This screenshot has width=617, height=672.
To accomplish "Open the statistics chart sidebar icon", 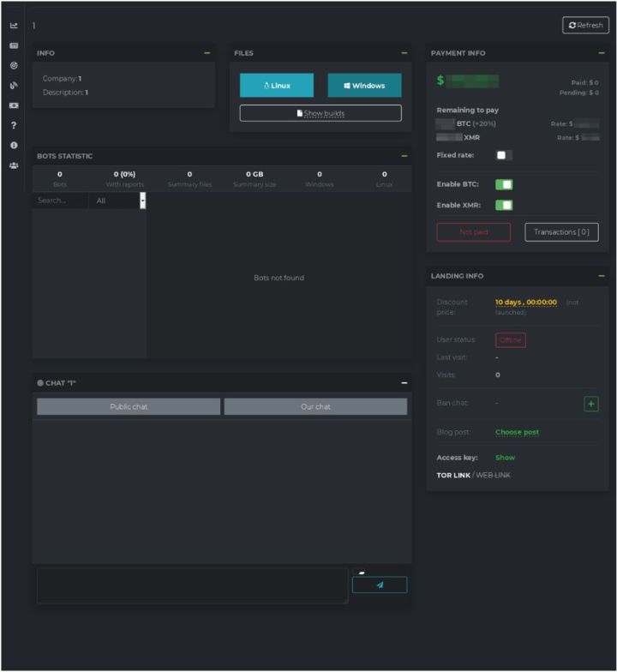I will pyautogui.click(x=14, y=26).
